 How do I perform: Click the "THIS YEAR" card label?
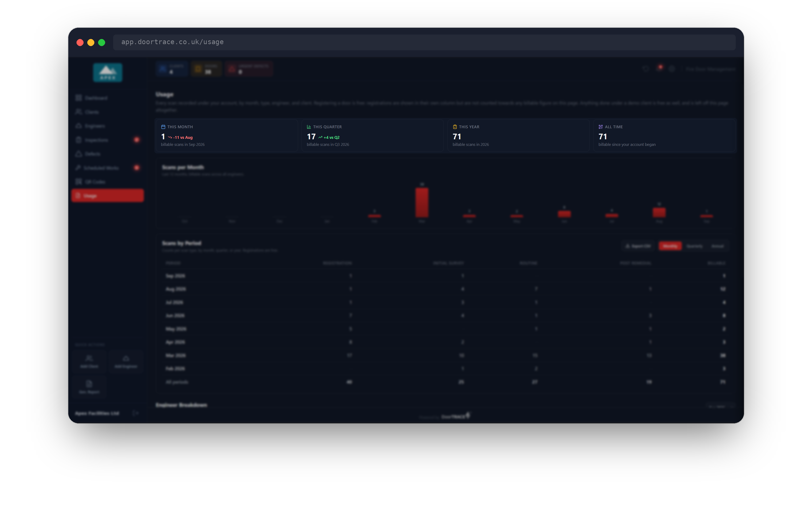click(x=469, y=127)
